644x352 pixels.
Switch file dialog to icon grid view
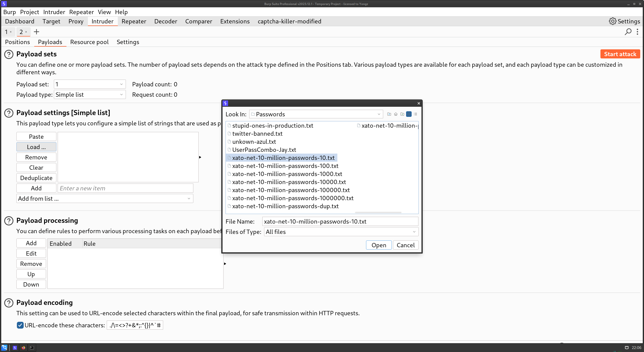point(409,114)
